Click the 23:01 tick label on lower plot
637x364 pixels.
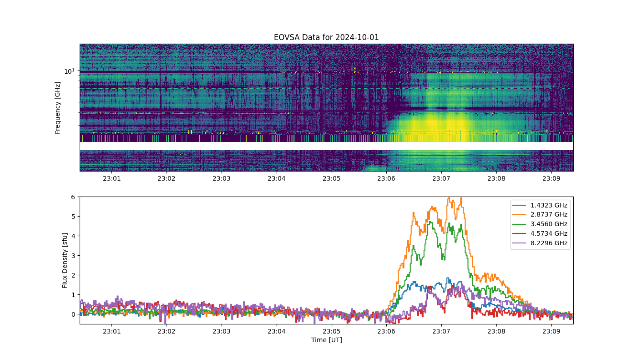pyautogui.click(x=111, y=331)
